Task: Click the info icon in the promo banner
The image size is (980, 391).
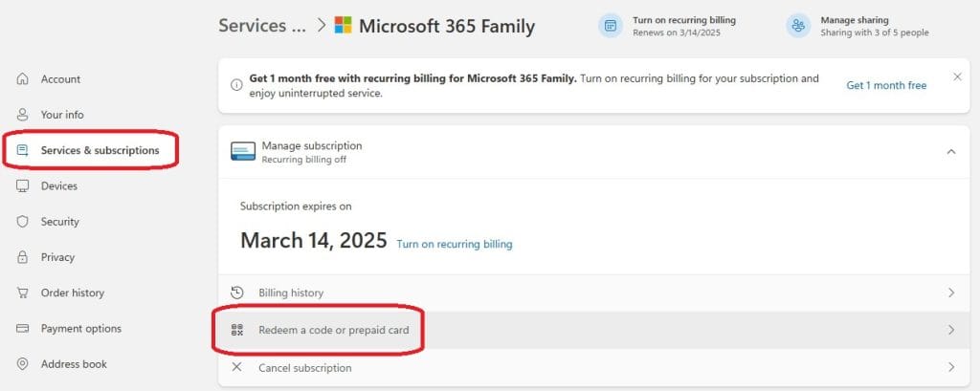Action: 236,85
